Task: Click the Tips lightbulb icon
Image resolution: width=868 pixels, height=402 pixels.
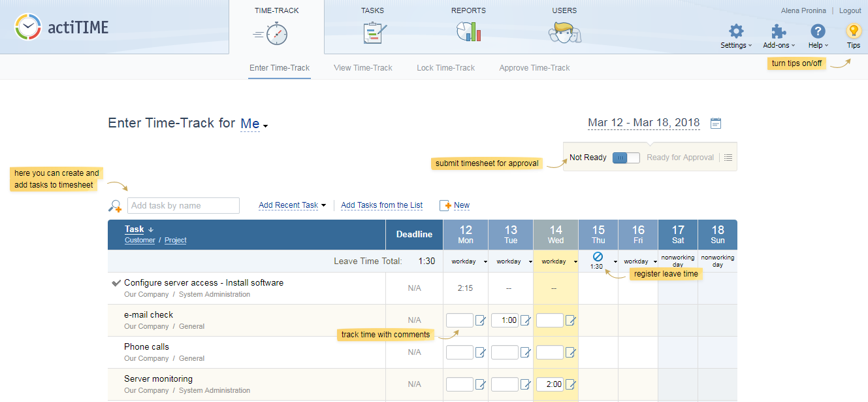Action: pos(853,31)
